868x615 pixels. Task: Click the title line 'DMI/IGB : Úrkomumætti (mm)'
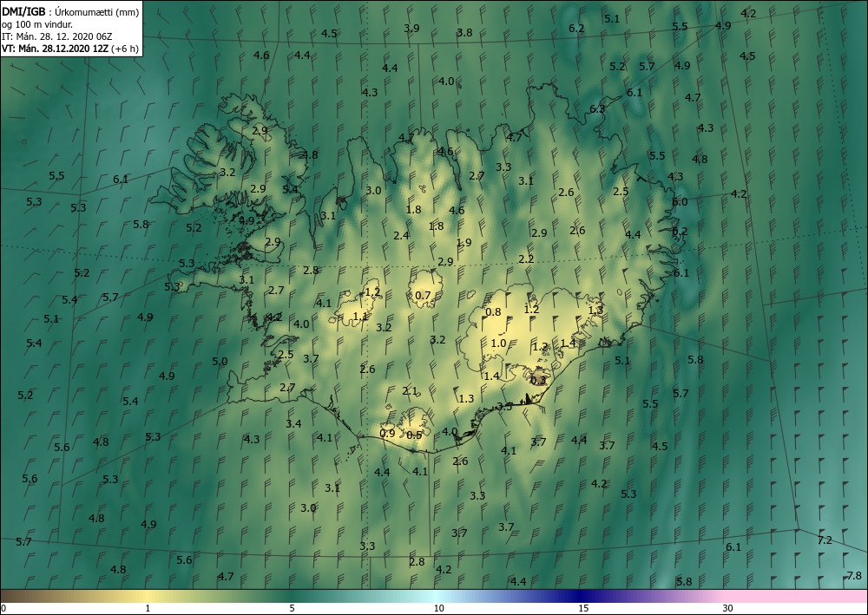point(70,12)
